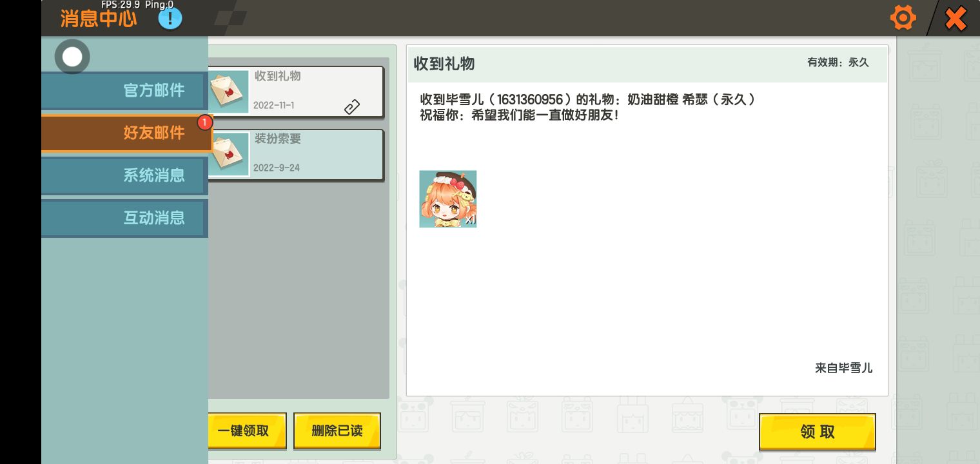Open the 互动消息 tab

click(124, 218)
